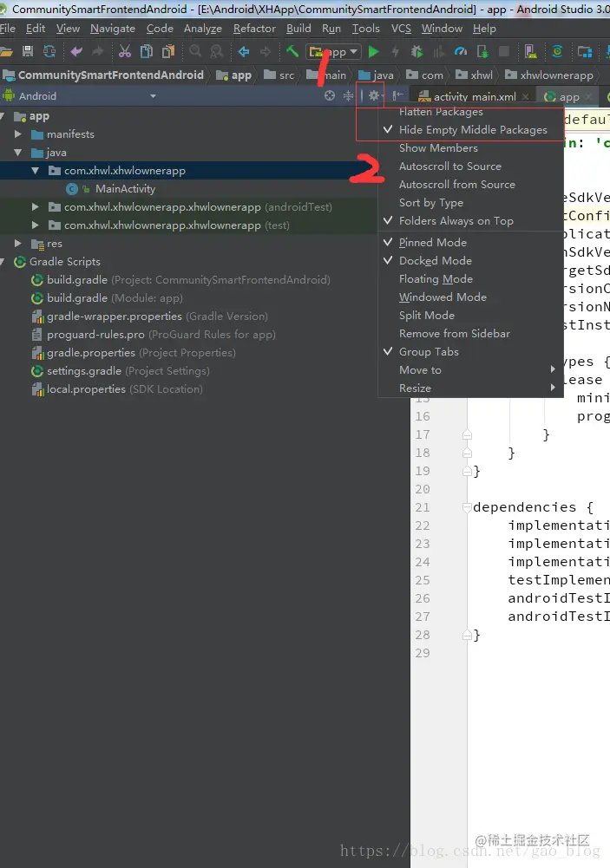Screen dimensions: 610x868
Task: Click the Save All toolbar icon
Action: [x=28, y=51]
